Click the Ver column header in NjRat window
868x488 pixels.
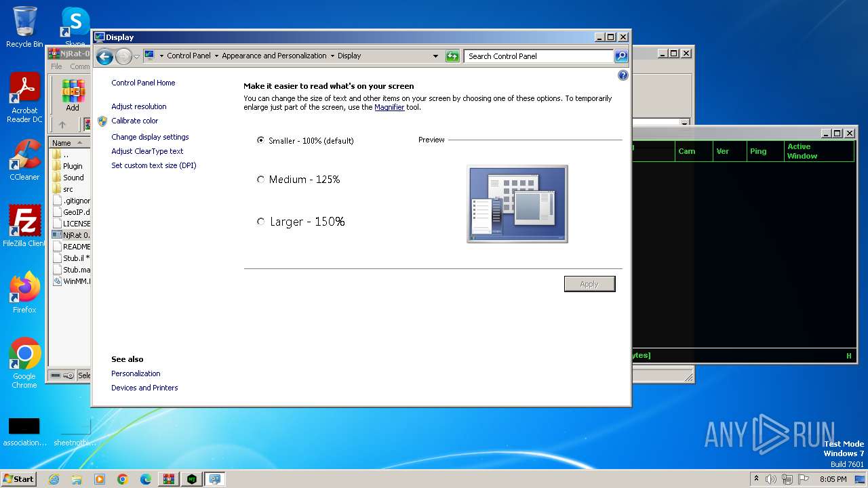pyautogui.click(x=729, y=151)
